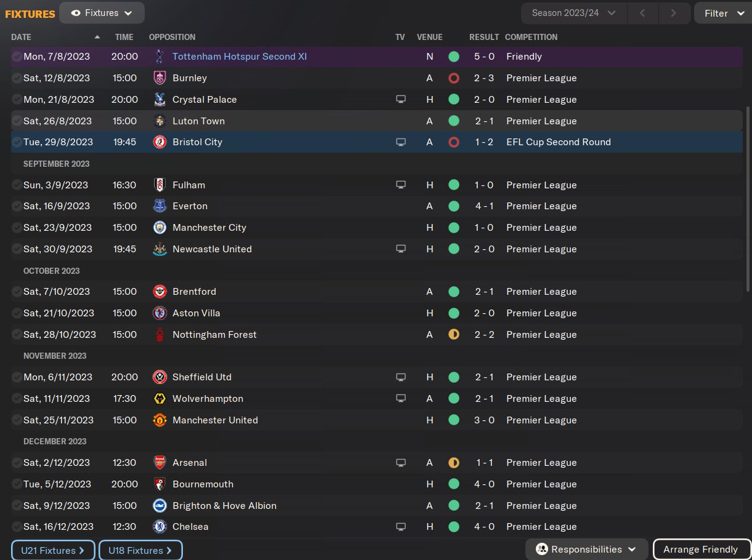
Task: Toggle the checkmark on Burnley fixture row
Action: click(17, 78)
